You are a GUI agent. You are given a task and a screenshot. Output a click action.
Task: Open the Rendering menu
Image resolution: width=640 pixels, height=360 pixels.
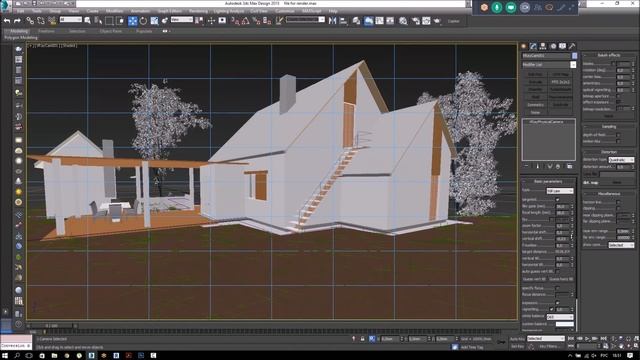pyautogui.click(x=198, y=11)
